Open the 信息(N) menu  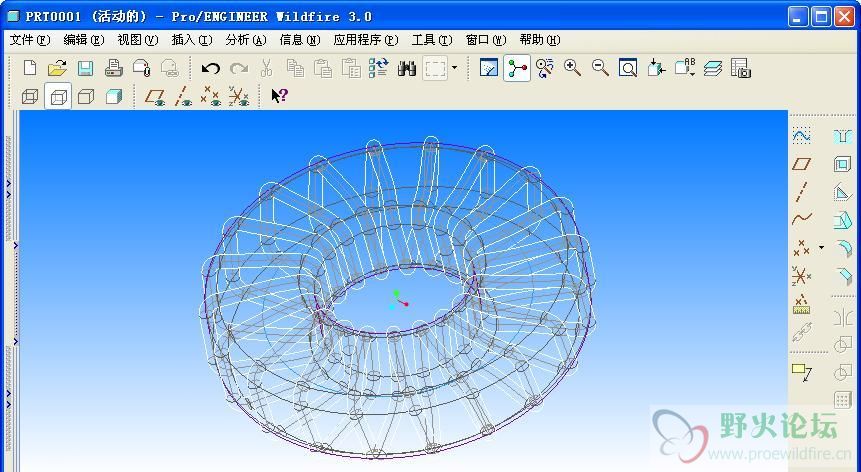[299, 40]
